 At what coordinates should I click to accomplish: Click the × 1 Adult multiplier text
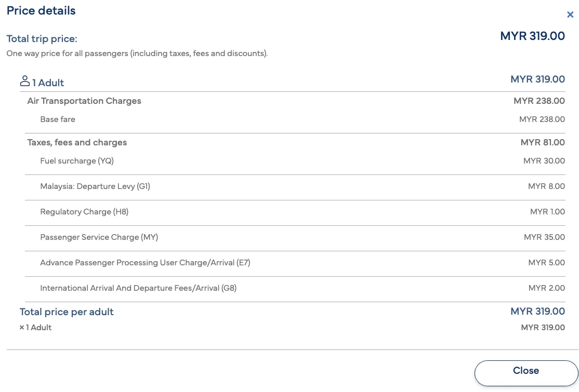(x=35, y=328)
